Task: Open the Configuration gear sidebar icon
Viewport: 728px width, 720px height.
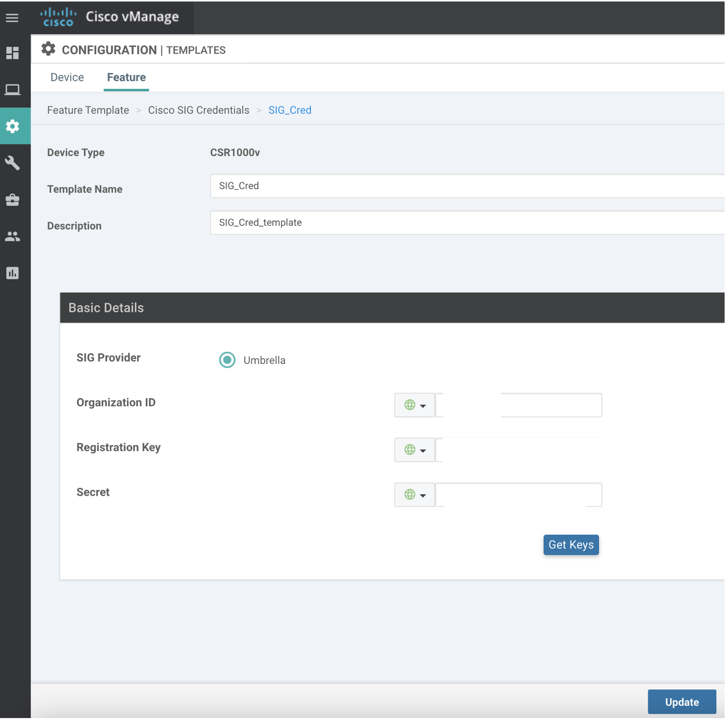Action: coord(13,126)
